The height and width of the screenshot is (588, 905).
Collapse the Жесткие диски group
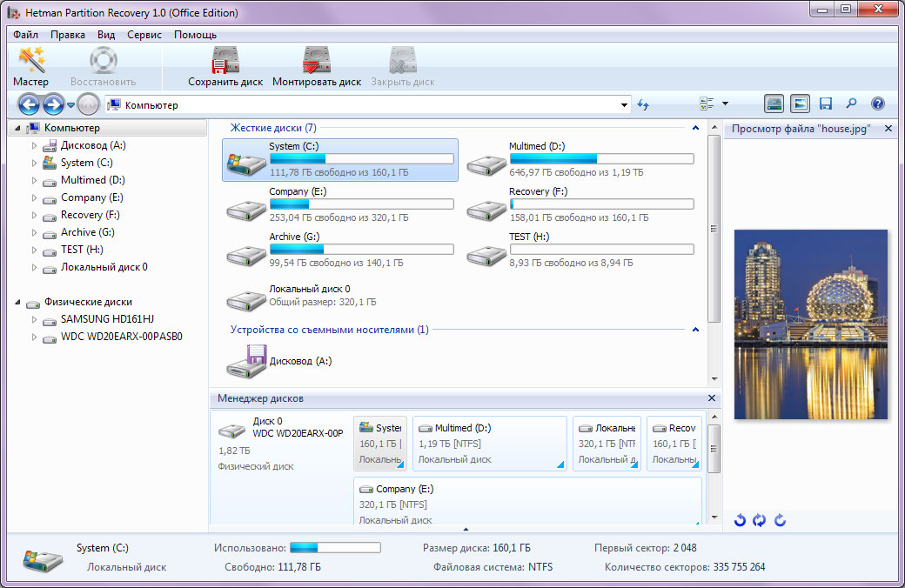[x=695, y=128]
